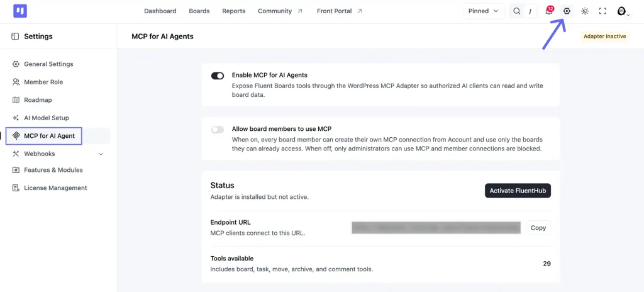Click the Front Portal external link arrow

point(360,11)
